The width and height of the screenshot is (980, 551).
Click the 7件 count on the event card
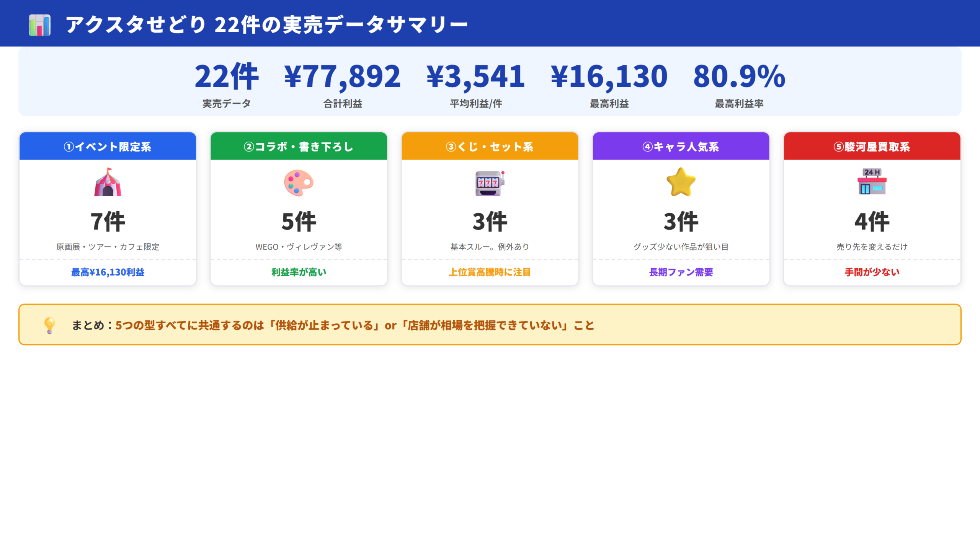point(108,221)
